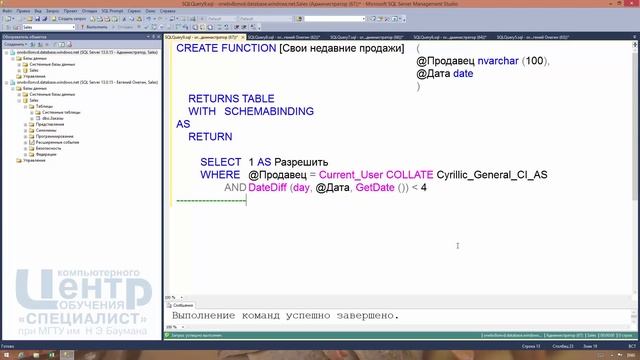The image size is (640, 360).
Task: Close the Object Explorer panel
Action: click(x=158, y=37)
